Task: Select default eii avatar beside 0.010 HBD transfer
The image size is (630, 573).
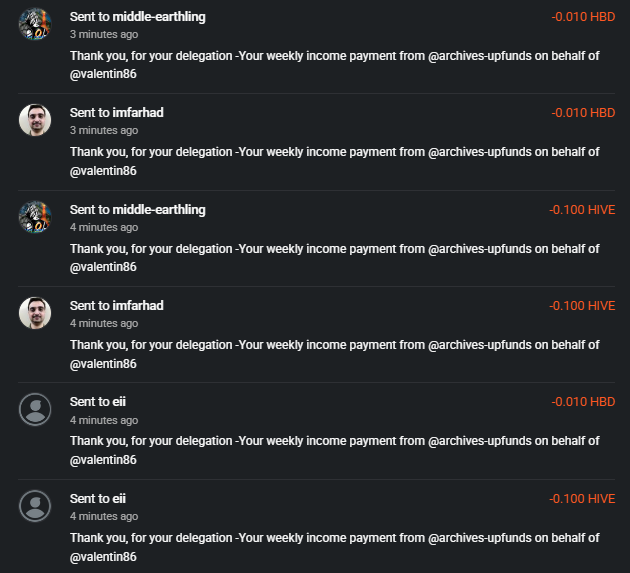Action: [35, 409]
